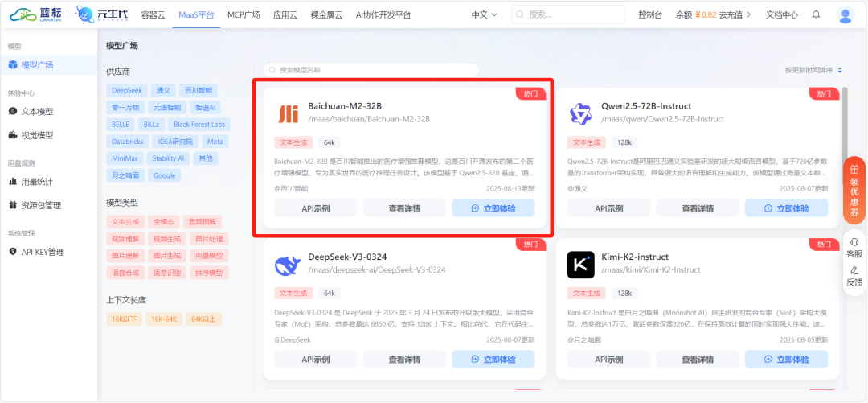The image size is (868, 403).
Task: Click the 视觉模型 camera icon
Action: click(x=13, y=134)
